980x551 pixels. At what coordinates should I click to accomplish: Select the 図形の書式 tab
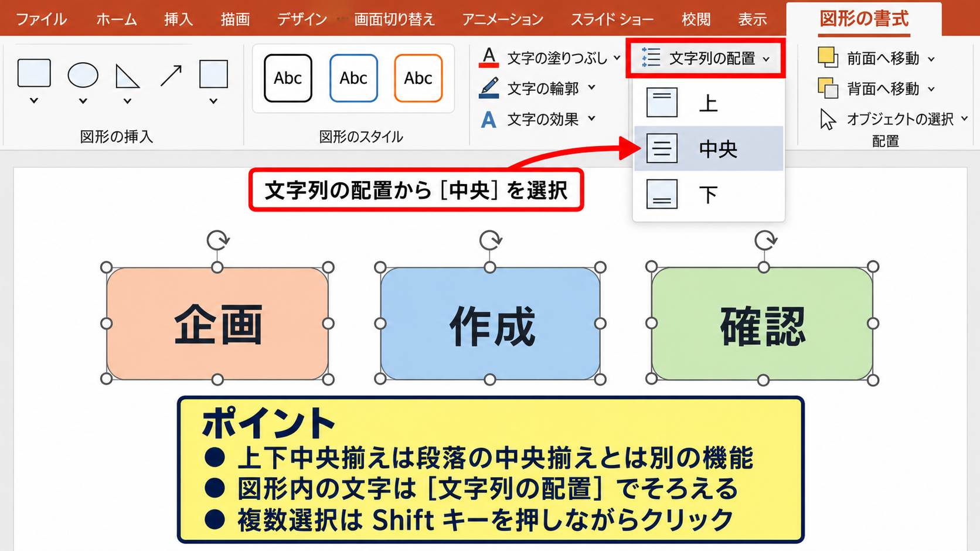click(864, 19)
